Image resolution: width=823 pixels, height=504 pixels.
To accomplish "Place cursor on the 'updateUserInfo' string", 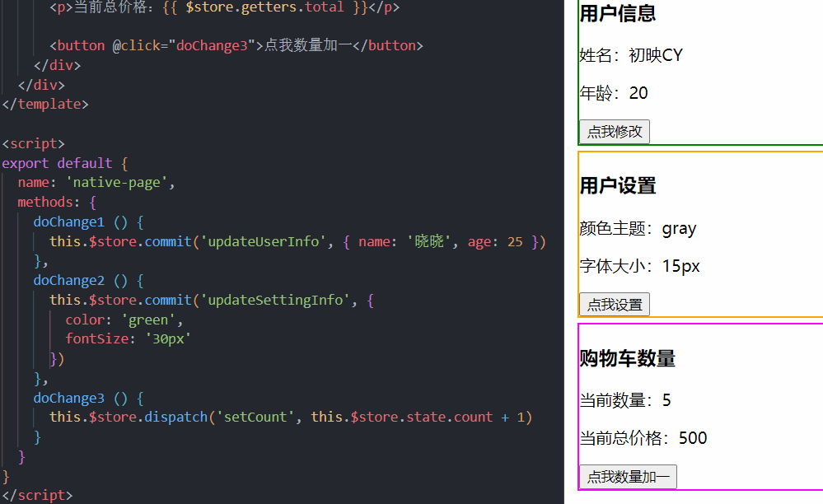I will (x=263, y=242).
